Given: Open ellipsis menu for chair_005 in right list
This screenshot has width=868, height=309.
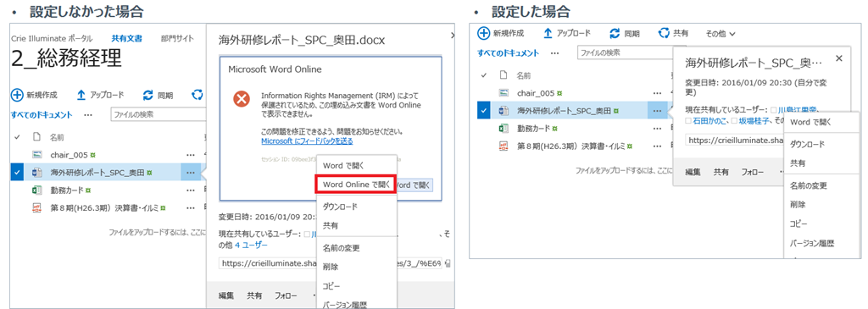Looking at the screenshot, I should point(657,93).
